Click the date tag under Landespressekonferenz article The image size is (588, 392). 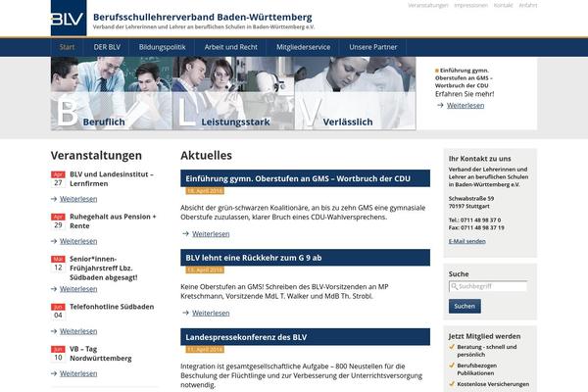coord(205,349)
